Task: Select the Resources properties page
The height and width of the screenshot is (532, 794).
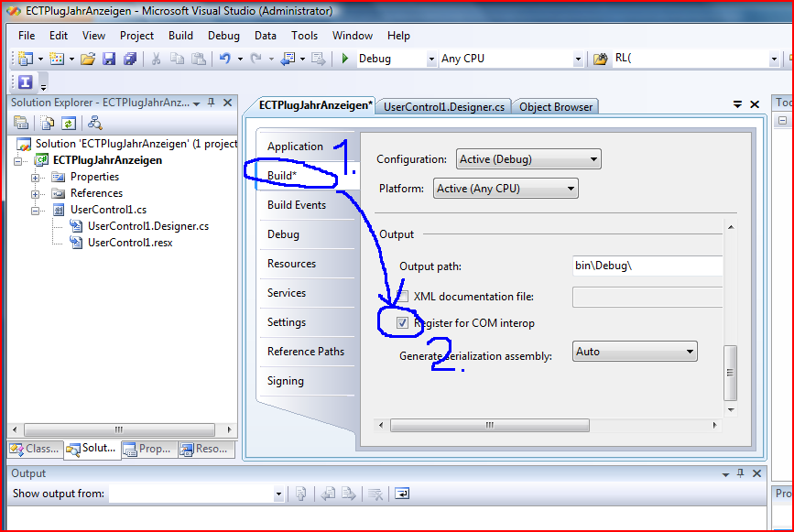Action: [291, 264]
